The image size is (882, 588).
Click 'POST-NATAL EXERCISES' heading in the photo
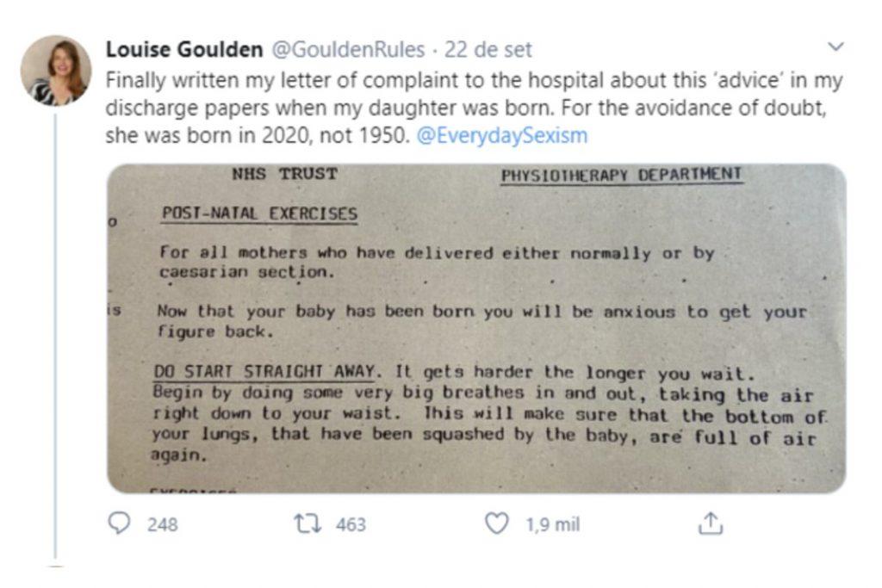(258, 214)
